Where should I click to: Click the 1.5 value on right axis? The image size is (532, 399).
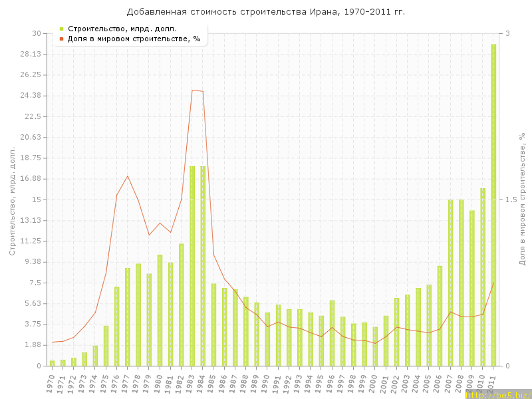click(509, 199)
